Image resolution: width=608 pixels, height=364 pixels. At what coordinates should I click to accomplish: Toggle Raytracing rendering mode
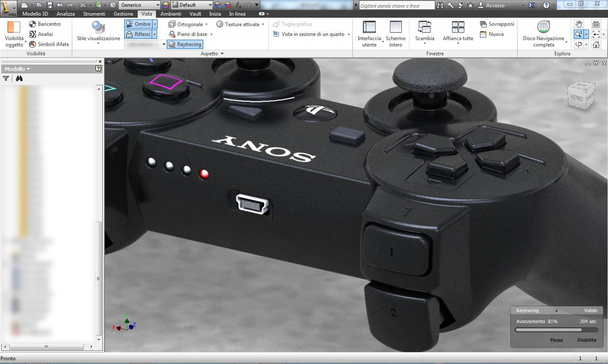click(185, 44)
